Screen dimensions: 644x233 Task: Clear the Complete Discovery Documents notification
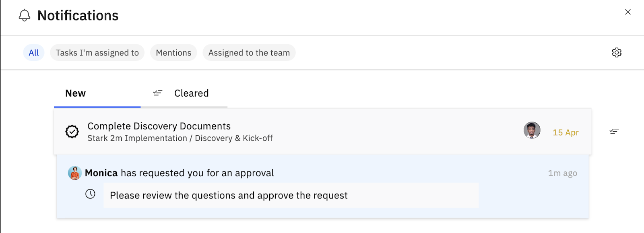pos(614,132)
